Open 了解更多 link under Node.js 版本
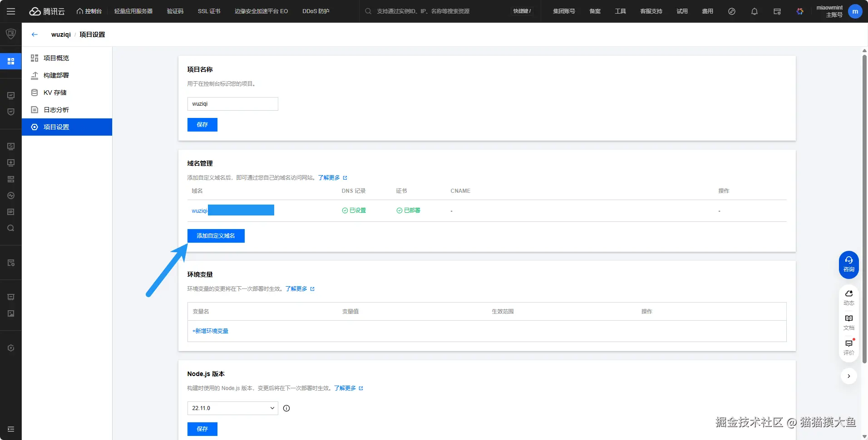Image resolution: width=868 pixels, height=440 pixels. 349,388
